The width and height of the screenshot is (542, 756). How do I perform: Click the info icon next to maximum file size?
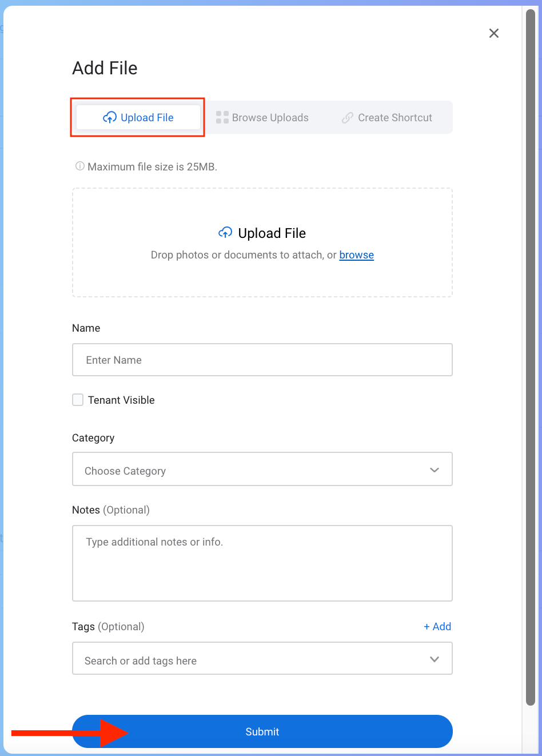point(80,166)
